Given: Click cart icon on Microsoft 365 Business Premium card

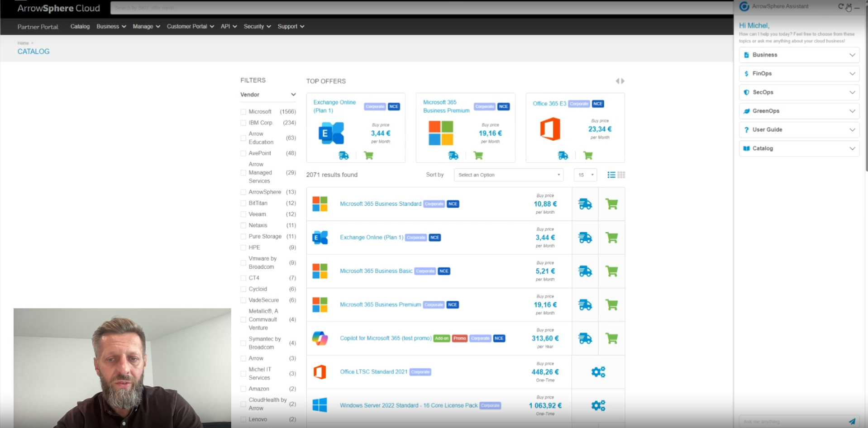Looking at the screenshot, I should click(x=478, y=156).
